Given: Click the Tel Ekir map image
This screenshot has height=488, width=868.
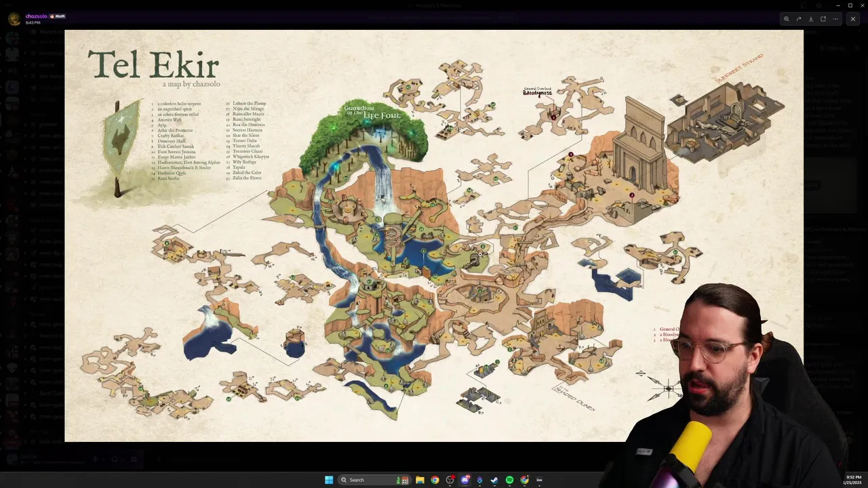Looking at the screenshot, I should (x=434, y=236).
